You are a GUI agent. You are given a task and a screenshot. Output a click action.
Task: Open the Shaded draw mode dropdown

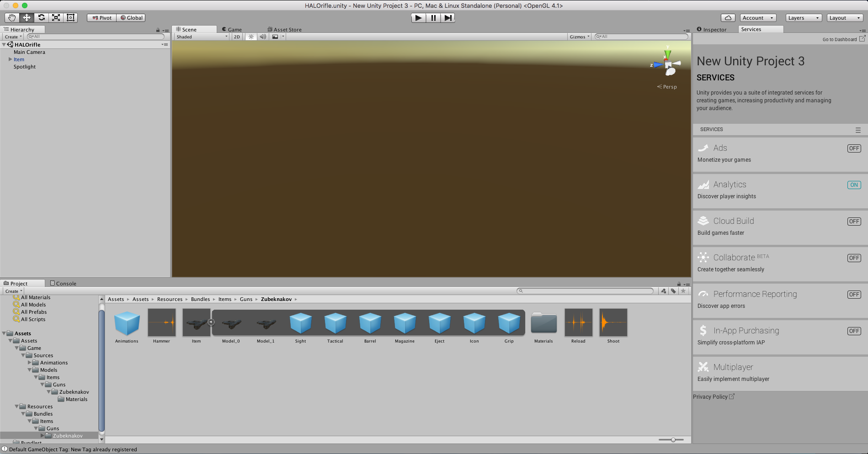coord(202,37)
